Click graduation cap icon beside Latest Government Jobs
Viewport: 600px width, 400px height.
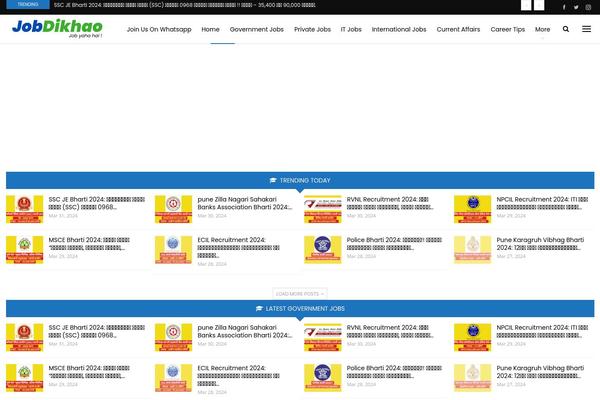tap(259, 309)
